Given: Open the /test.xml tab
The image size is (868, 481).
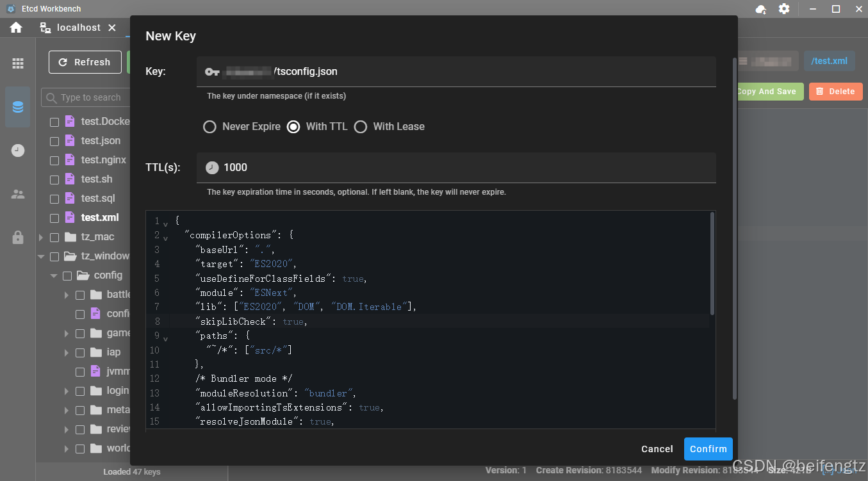Looking at the screenshot, I should (829, 61).
